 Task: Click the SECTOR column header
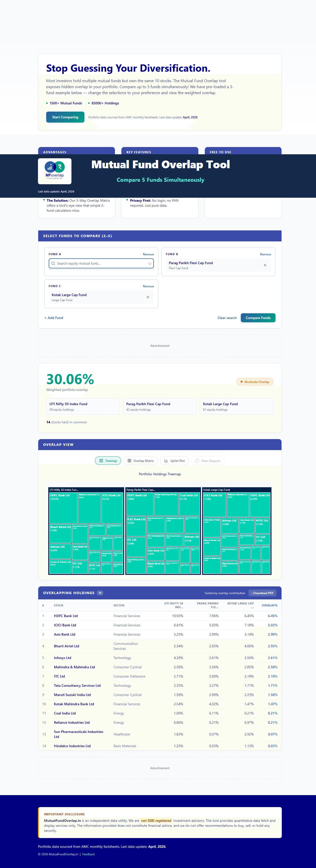click(x=119, y=605)
